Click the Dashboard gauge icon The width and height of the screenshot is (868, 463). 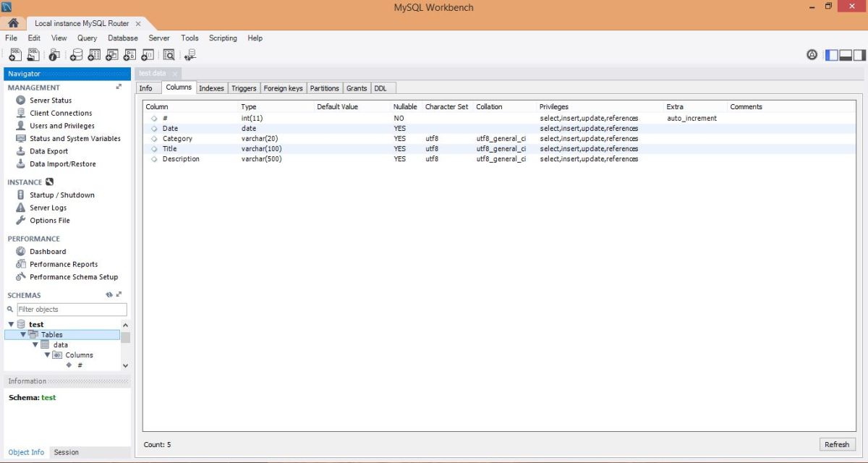tap(21, 252)
